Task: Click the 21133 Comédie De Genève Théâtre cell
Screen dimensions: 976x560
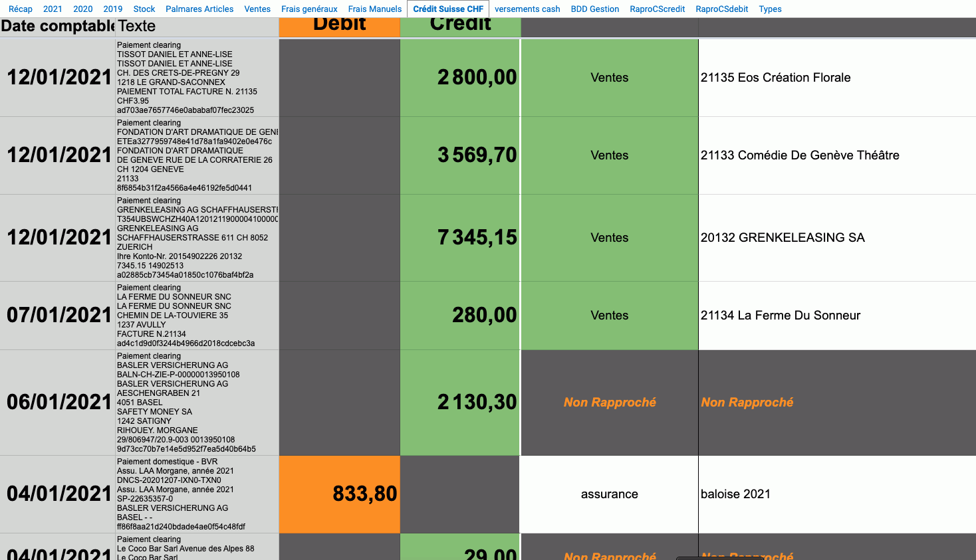Action: click(x=837, y=155)
